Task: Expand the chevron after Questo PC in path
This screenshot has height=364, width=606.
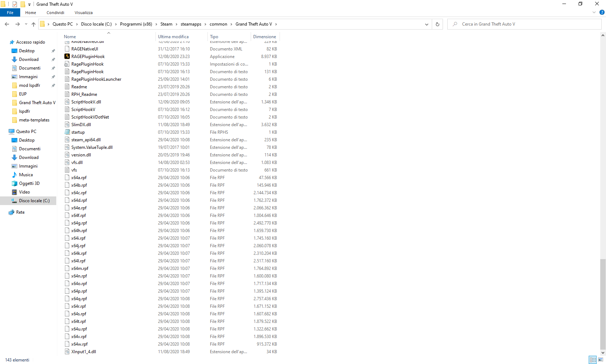Action: click(77, 24)
